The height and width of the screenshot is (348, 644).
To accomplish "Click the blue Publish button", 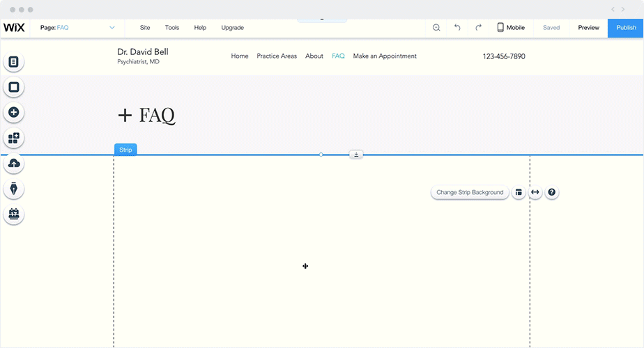I will 626,28.
